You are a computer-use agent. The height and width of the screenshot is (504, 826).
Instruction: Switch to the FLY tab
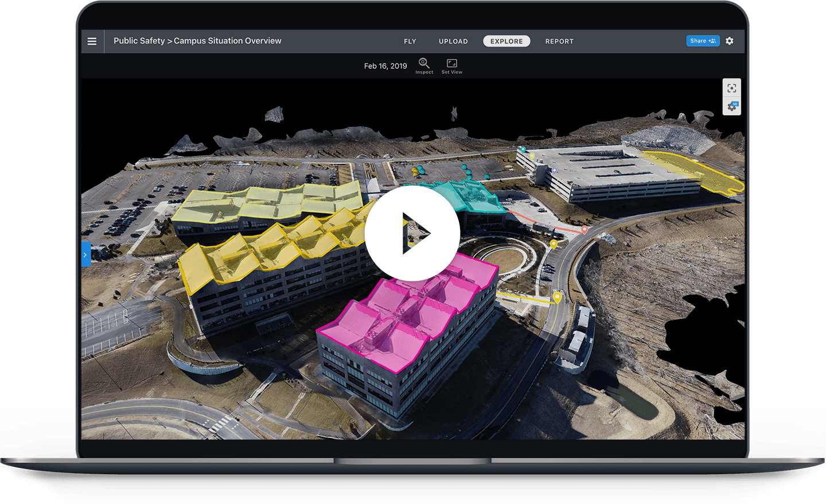tap(410, 41)
